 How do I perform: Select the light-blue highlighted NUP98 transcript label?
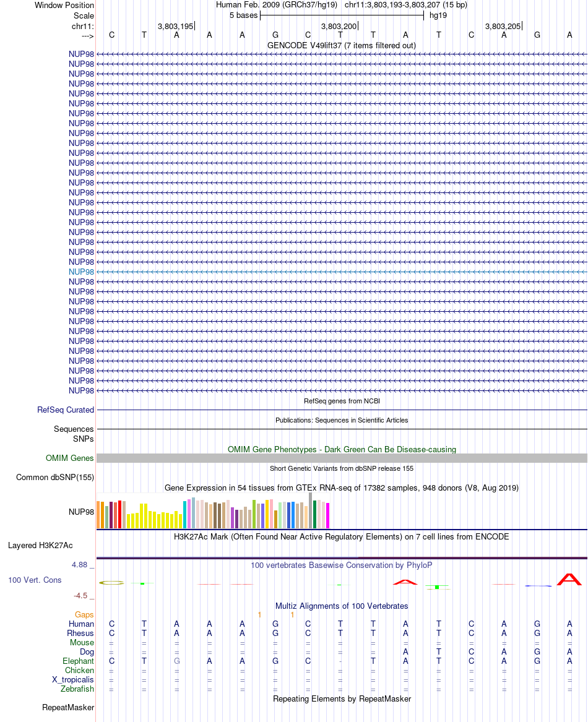tap(81, 272)
